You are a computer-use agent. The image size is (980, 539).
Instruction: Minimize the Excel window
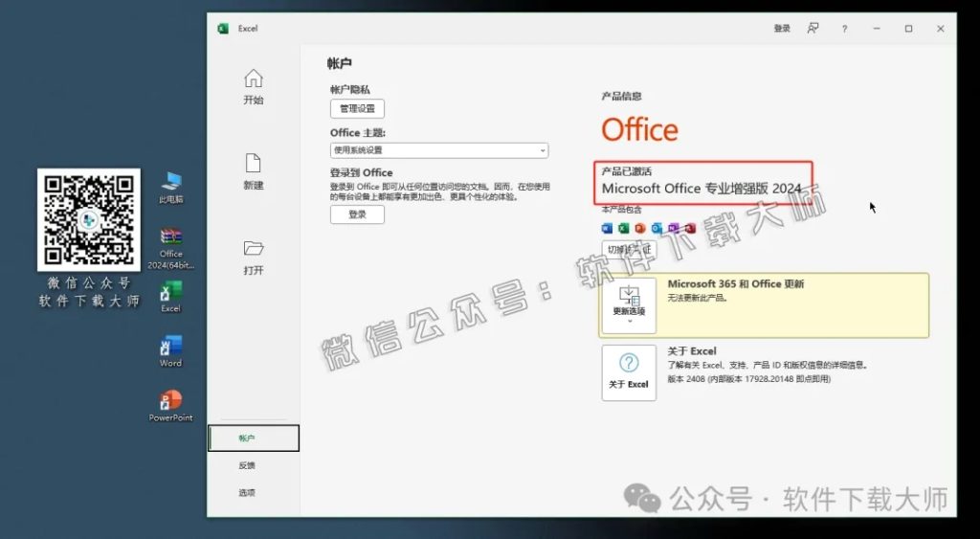[x=877, y=29]
